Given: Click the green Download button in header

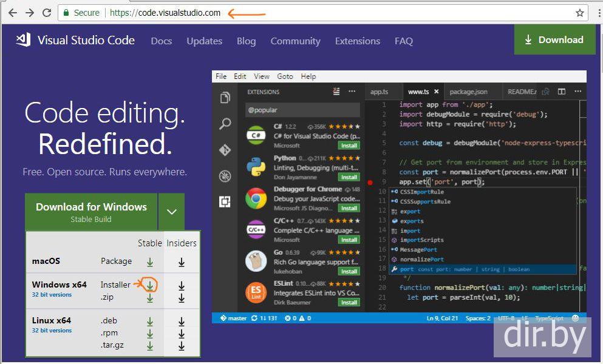Looking at the screenshot, I should pyautogui.click(x=554, y=40).
